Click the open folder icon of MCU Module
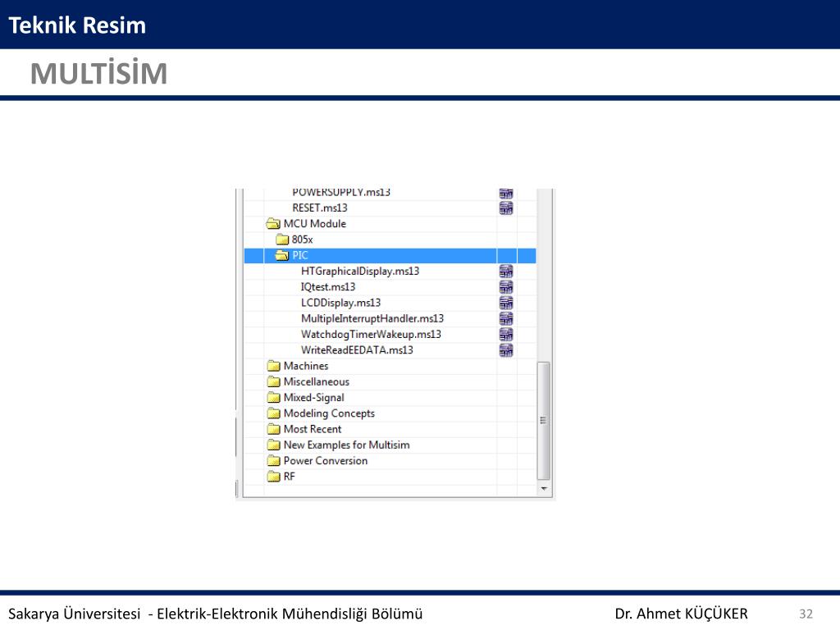 pos(273,223)
